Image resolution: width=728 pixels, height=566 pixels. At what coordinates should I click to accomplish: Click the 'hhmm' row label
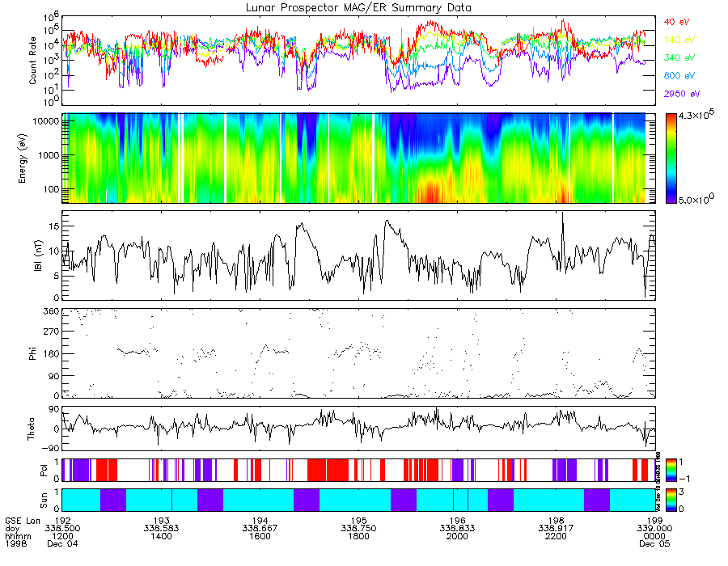18,536
